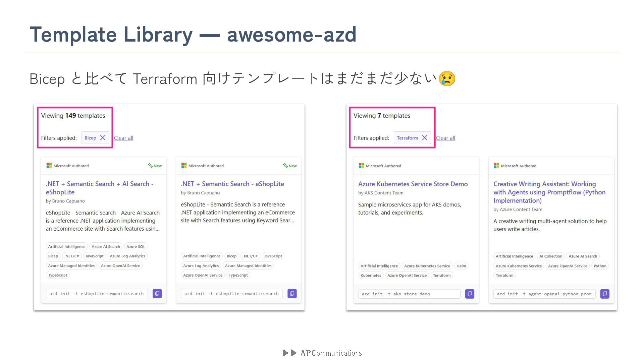Select the Azure SQL tag
The height and width of the screenshot is (362, 644).
(136, 246)
